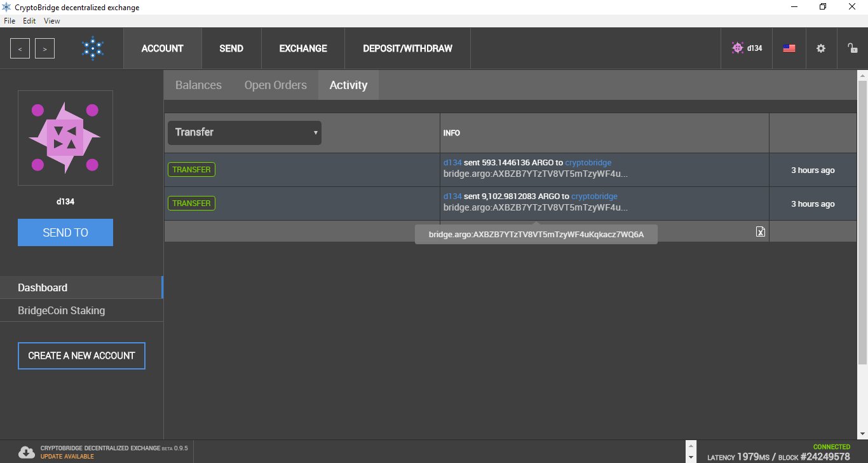The image size is (868, 463).
Task: Click d134 link in 593.1446136 ARGO row
Action: coord(452,163)
